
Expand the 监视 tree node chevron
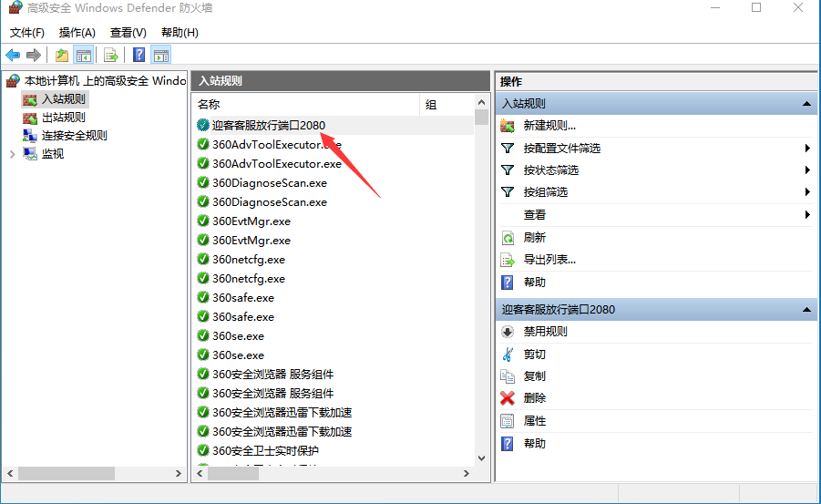point(13,154)
